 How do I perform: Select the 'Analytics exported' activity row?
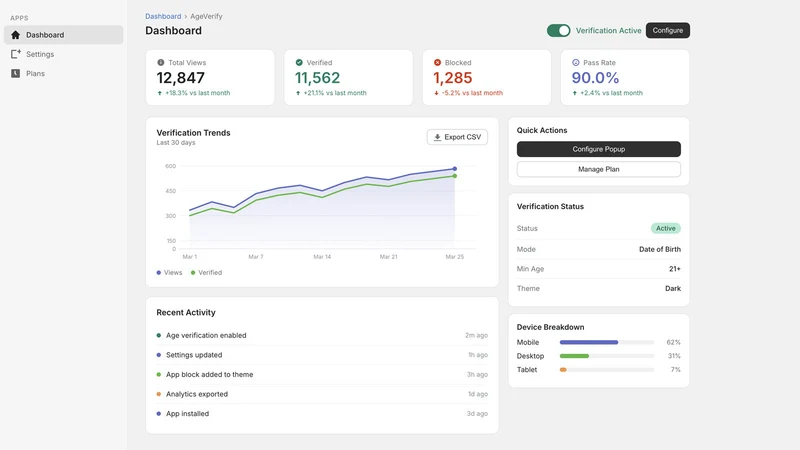[322, 394]
